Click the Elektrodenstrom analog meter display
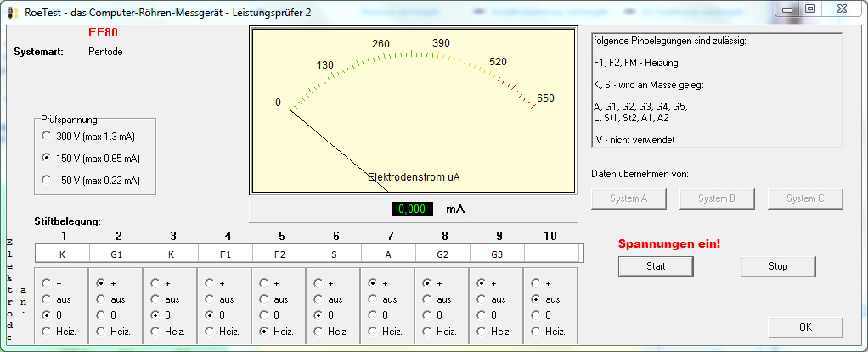The image size is (868, 352). pyautogui.click(x=413, y=110)
